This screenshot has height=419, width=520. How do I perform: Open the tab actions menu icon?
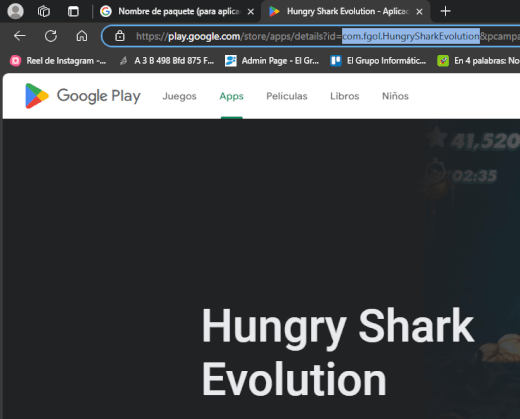[73, 11]
